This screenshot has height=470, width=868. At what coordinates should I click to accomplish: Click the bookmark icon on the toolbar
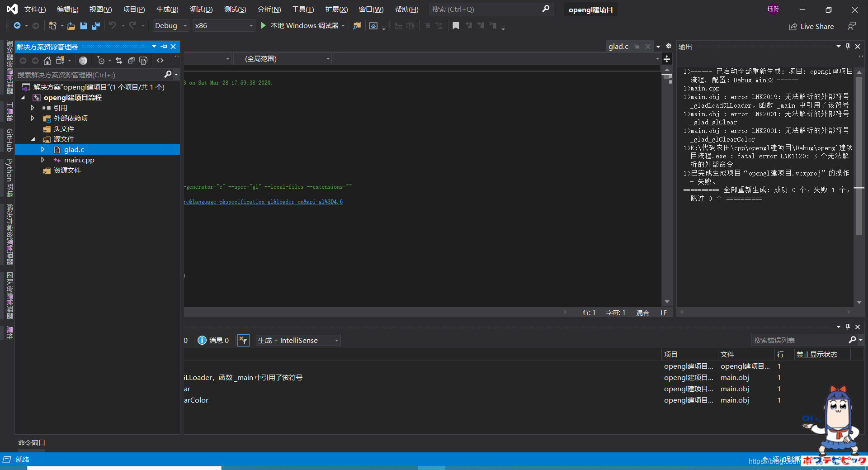click(455, 26)
